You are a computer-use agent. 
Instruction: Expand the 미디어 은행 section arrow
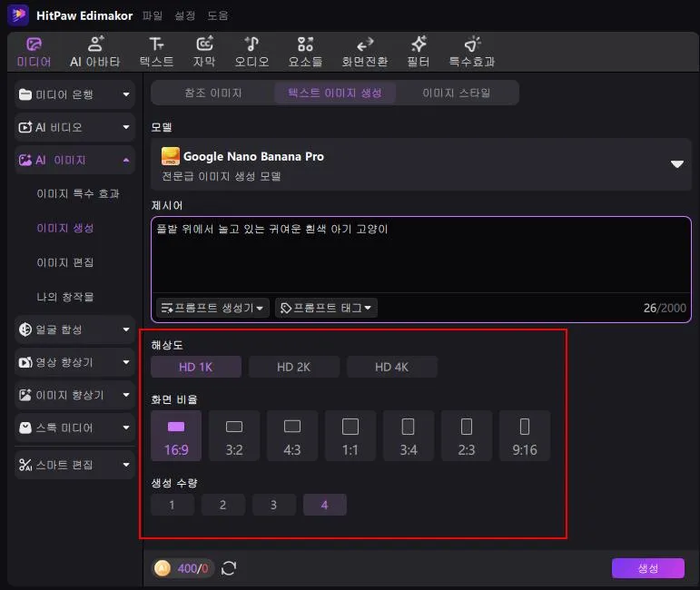click(x=126, y=94)
